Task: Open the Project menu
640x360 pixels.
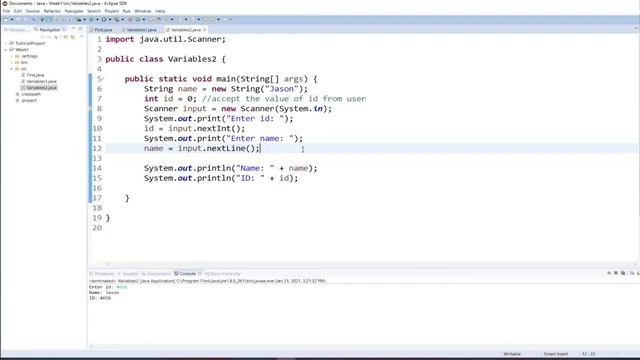Action: 111,11
